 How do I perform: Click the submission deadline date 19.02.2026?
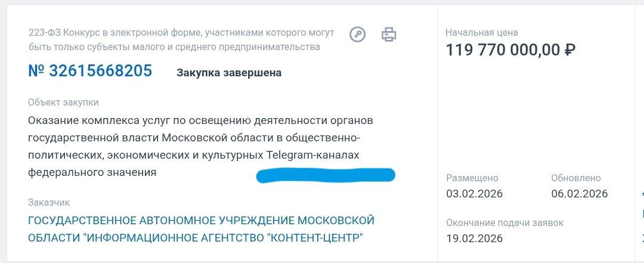point(474,238)
